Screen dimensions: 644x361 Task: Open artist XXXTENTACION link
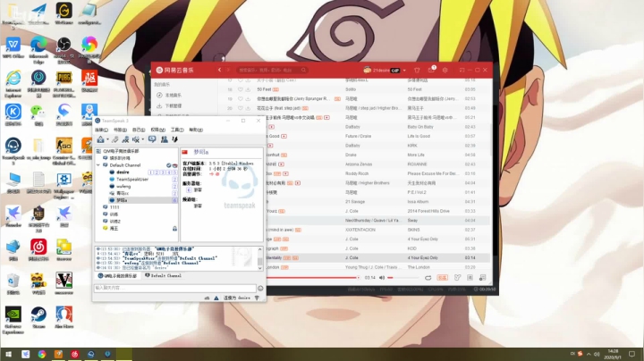pyautogui.click(x=360, y=230)
